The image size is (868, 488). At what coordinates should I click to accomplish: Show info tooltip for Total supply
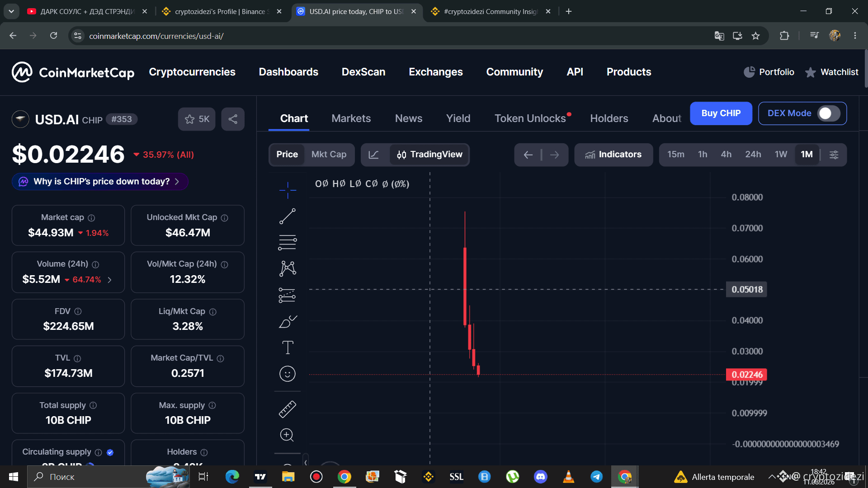93,406
